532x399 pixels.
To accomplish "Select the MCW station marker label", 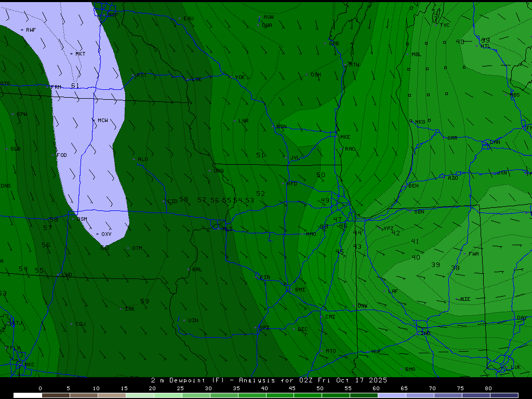I will pyautogui.click(x=103, y=120).
